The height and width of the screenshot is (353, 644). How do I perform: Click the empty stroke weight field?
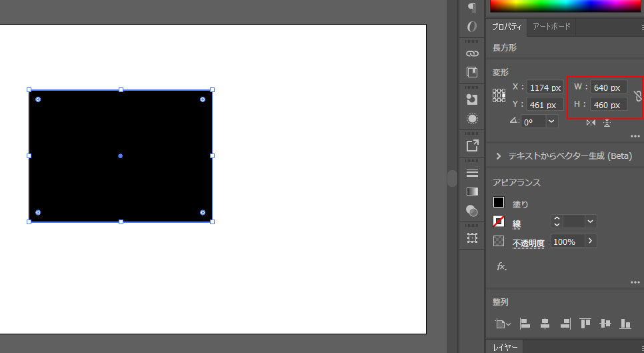point(573,222)
